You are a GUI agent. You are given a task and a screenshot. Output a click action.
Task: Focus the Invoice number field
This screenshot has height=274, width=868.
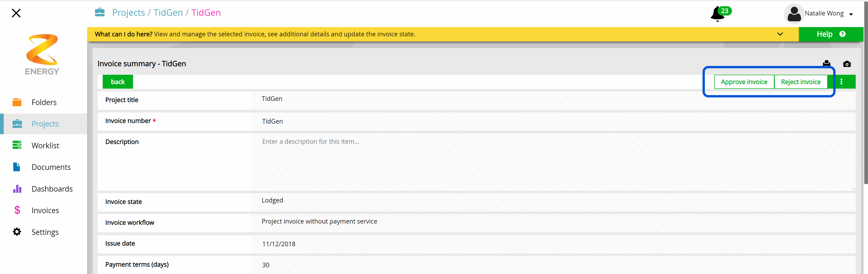coord(553,121)
